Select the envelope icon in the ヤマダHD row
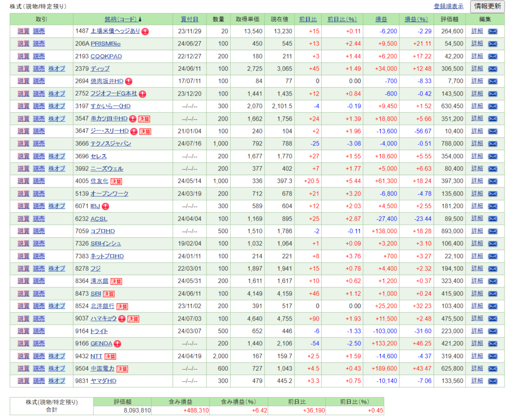Viewport: 507px width, 420px height. pyautogui.click(x=492, y=381)
